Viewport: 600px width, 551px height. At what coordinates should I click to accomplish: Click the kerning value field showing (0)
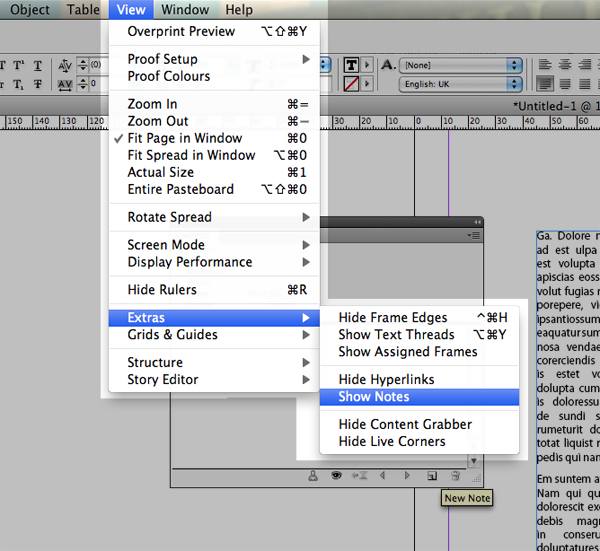99,65
